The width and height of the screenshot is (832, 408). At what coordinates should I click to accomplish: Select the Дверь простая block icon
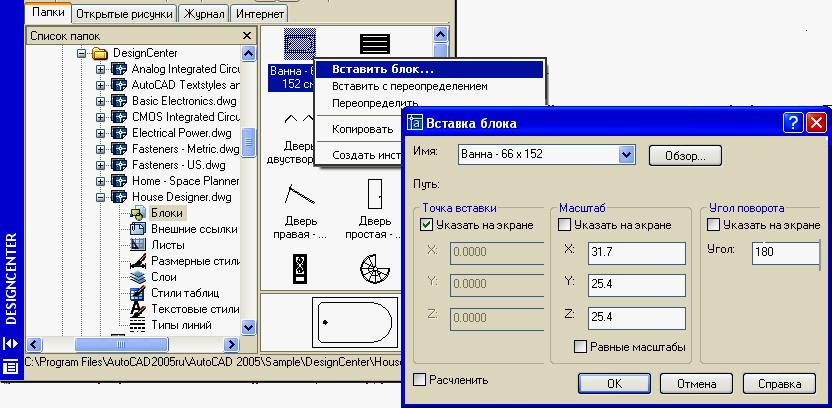click(375, 194)
